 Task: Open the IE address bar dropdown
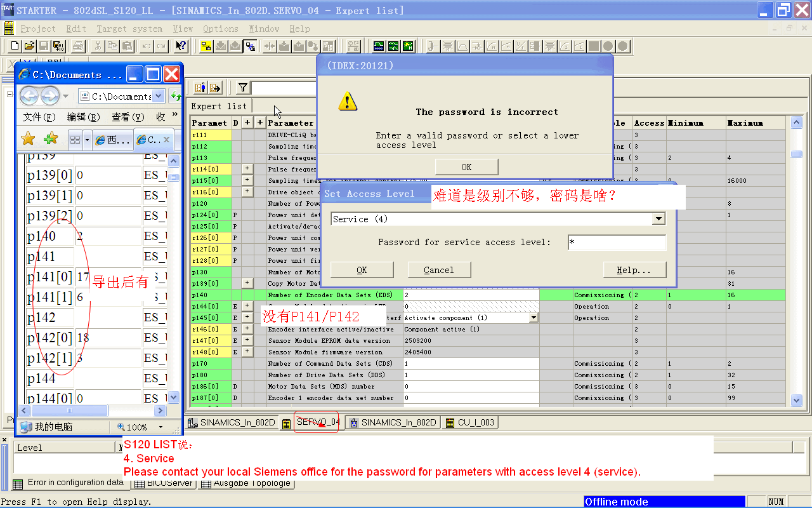158,97
